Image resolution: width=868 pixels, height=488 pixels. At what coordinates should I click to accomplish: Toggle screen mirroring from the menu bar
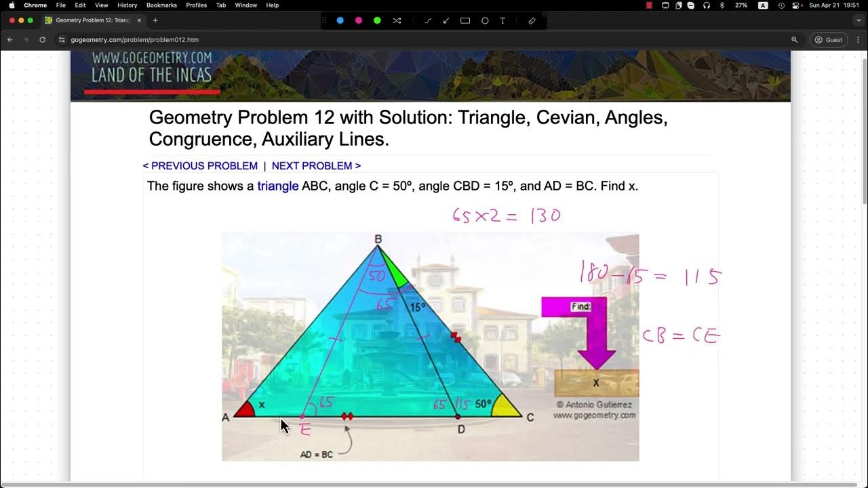pyautogui.click(x=665, y=5)
